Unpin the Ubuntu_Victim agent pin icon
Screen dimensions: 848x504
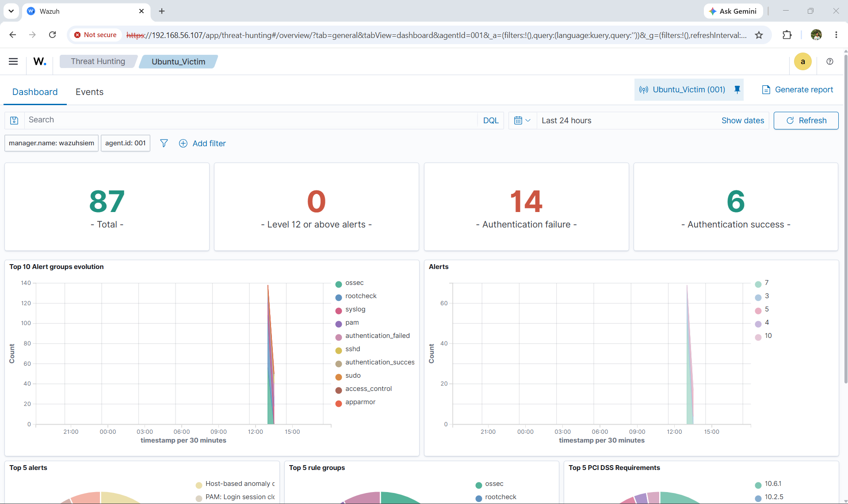point(737,90)
